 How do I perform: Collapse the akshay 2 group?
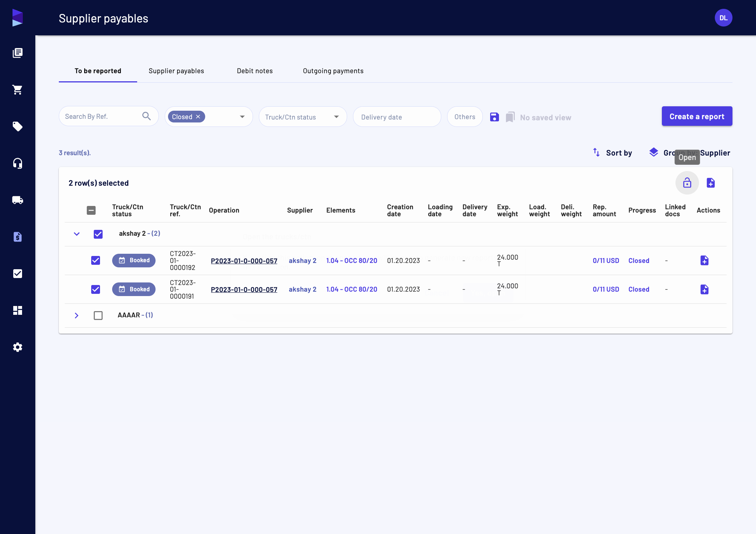click(76, 234)
